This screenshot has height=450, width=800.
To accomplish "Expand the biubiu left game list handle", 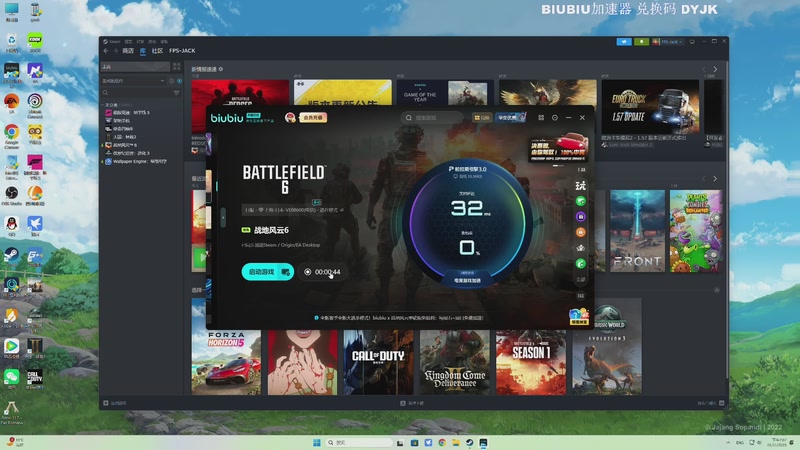I will pos(223,218).
